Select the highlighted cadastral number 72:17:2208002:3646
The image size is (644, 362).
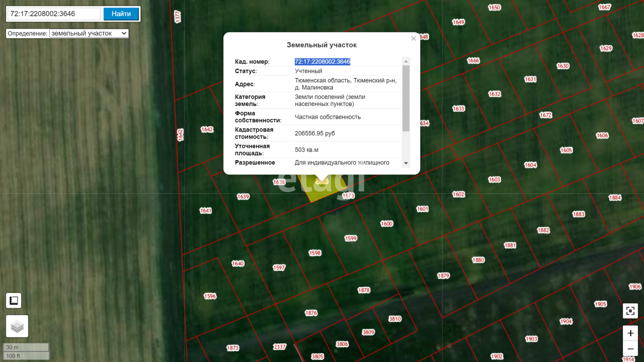coord(322,61)
